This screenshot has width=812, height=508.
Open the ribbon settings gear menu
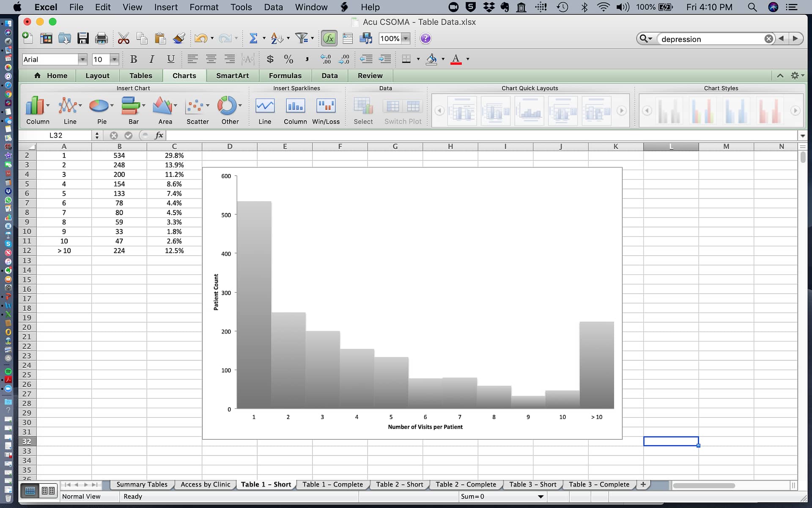[x=797, y=75]
